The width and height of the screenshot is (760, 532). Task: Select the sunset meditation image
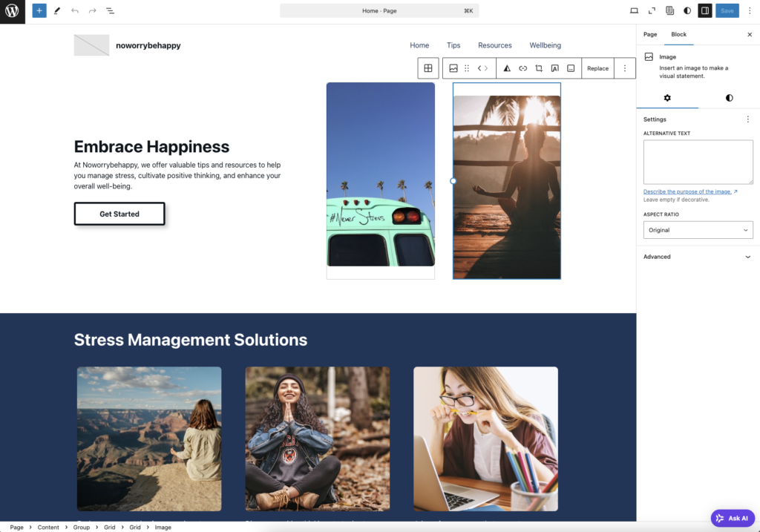click(x=506, y=187)
